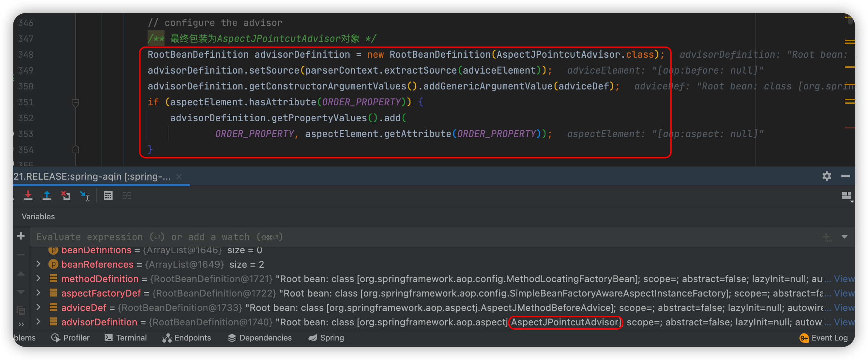Select the adviceDef variable name
868x360 pixels.
pos(84,308)
